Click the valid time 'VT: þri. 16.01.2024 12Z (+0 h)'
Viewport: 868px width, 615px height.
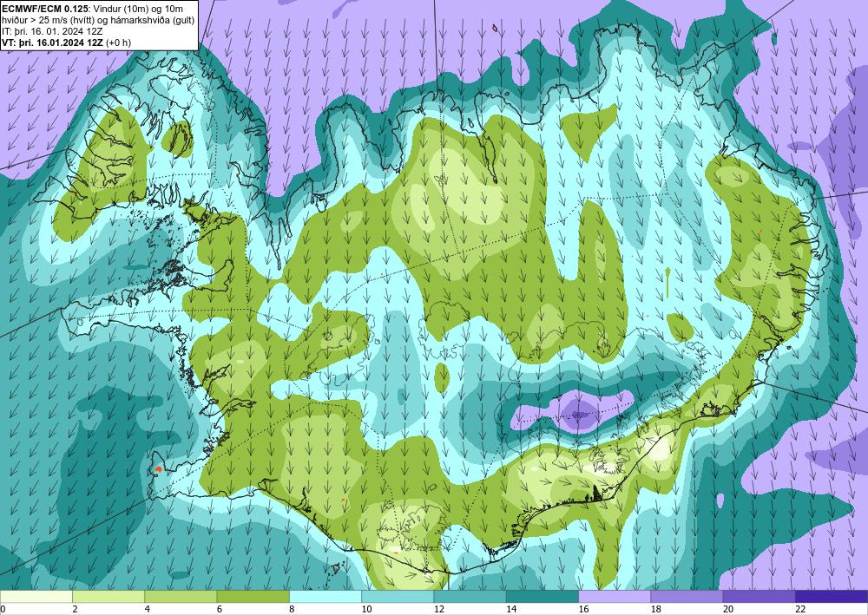click(x=67, y=42)
